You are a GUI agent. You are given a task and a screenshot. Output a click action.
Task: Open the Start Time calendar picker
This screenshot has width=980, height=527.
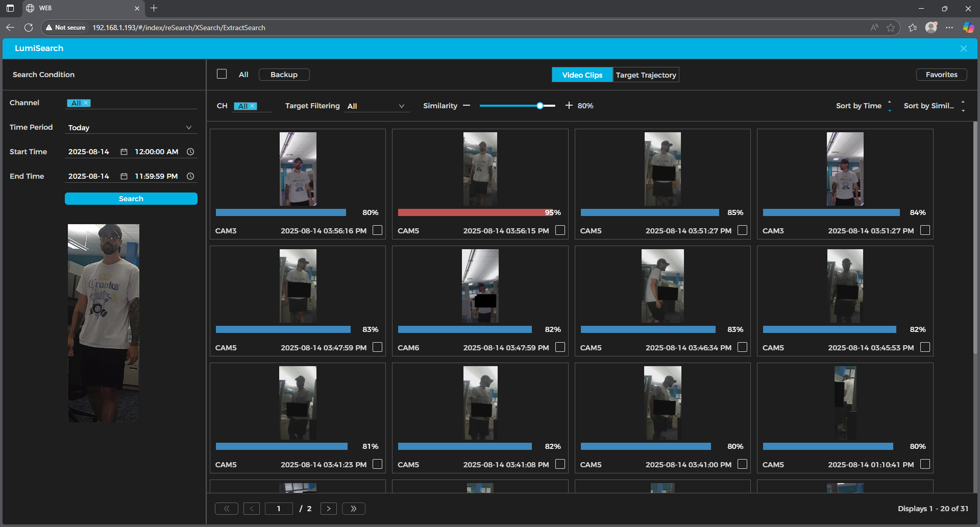click(124, 152)
